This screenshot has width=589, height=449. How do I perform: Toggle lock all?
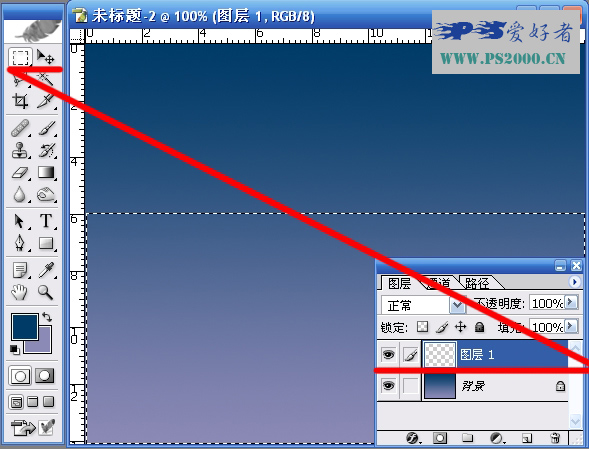coord(479,327)
